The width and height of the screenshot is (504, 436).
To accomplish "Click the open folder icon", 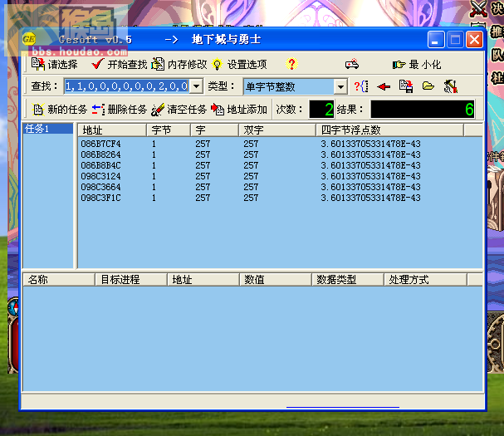I will tap(428, 86).
